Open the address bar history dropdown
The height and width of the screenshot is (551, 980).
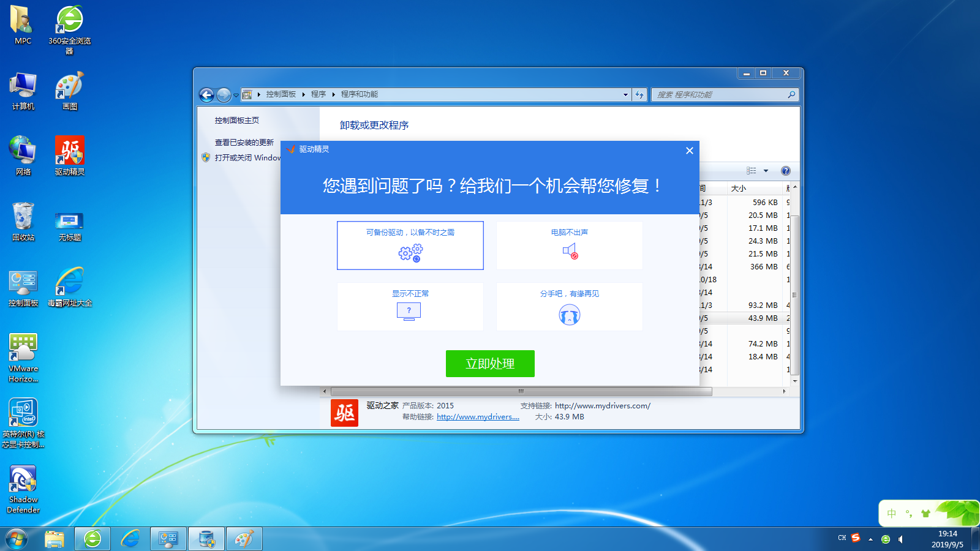point(625,94)
